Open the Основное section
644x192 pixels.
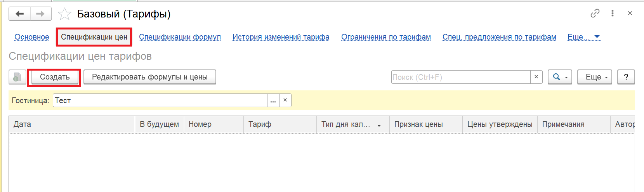click(x=32, y=37)
